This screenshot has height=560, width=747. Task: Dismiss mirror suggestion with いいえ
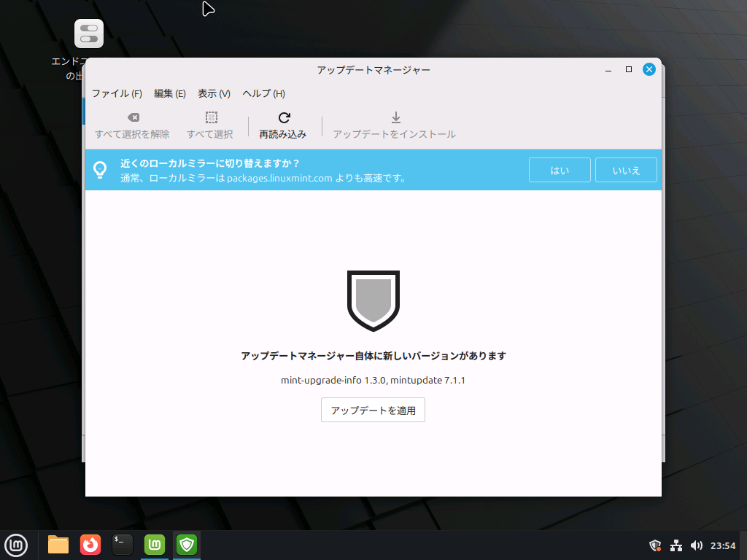pos(626,169)
